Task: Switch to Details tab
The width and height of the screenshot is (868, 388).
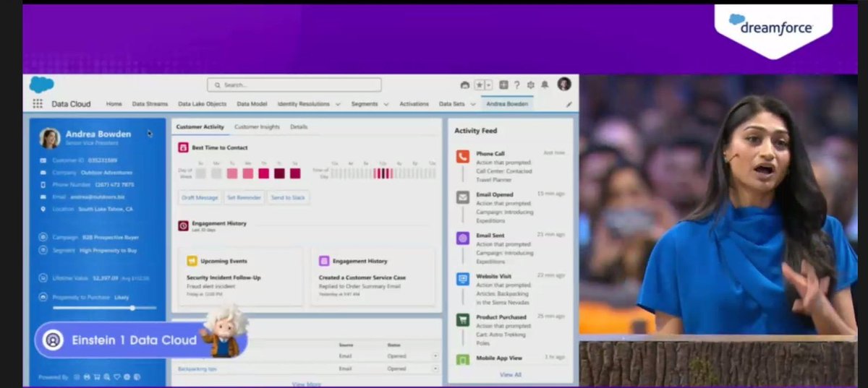Action: click(299, 126)
